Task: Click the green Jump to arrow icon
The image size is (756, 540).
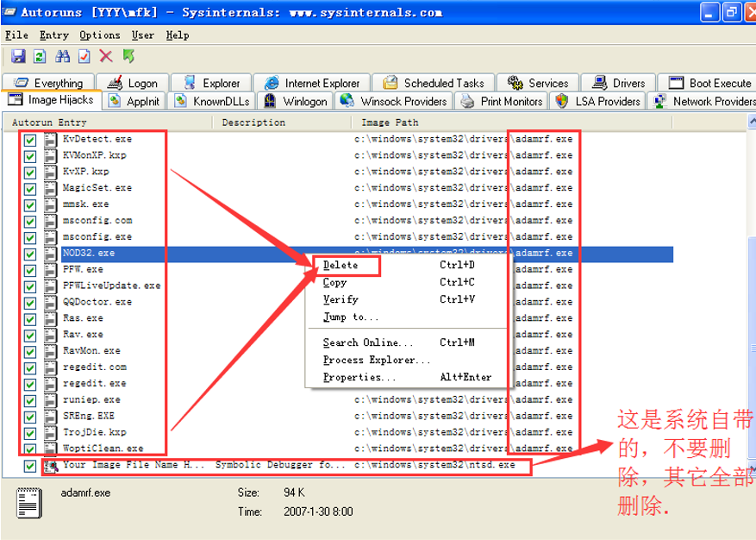Action: (x=128, y=56)
